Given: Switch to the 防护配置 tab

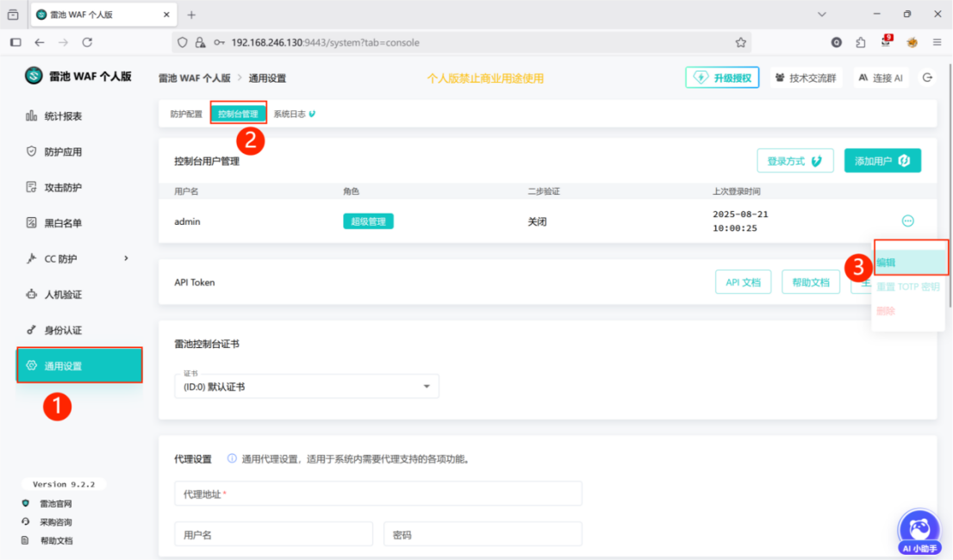Looking at the screenshot, I should tap(186, 115).
